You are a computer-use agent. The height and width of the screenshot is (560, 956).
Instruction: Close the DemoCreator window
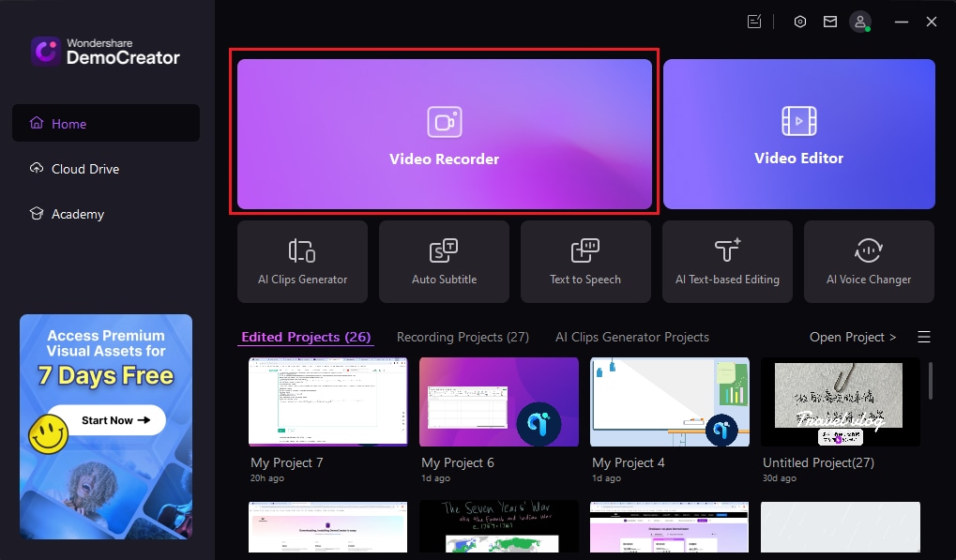(x=931, y=22)
